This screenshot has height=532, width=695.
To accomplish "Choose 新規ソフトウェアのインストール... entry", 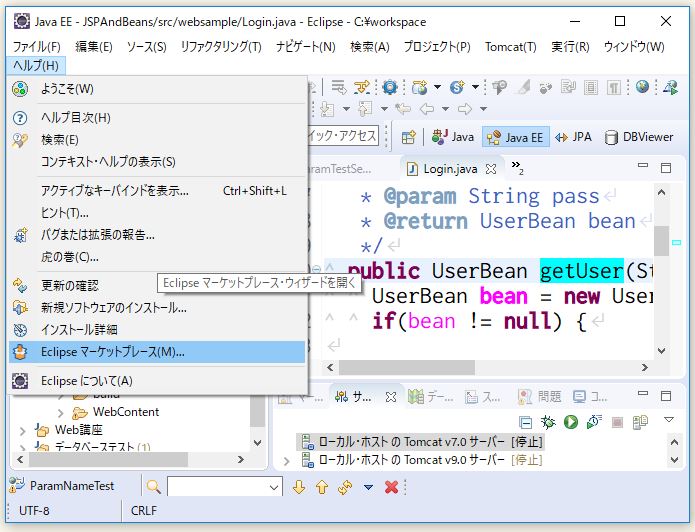I will point(157,308).
